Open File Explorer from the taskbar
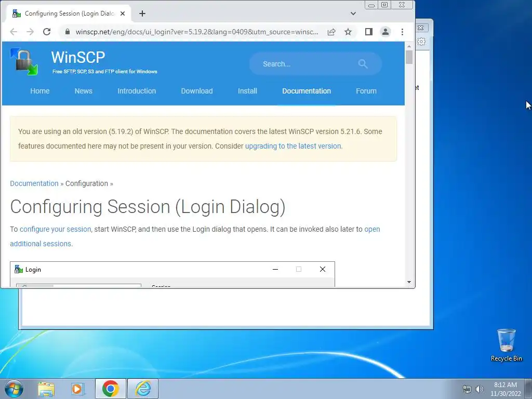The width and height of the screenshot is (532, 399). (x=46, y=389)
